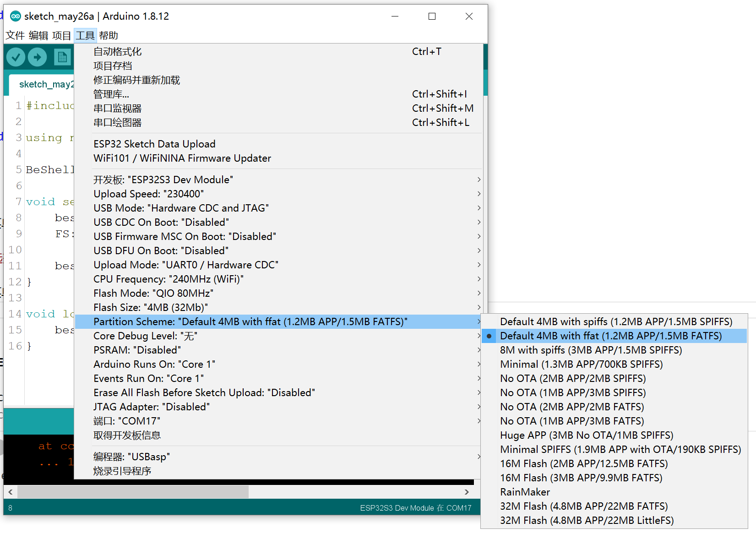Select No OTA (2MB APP/2MB SPIFFS)

tap(614, 379)
